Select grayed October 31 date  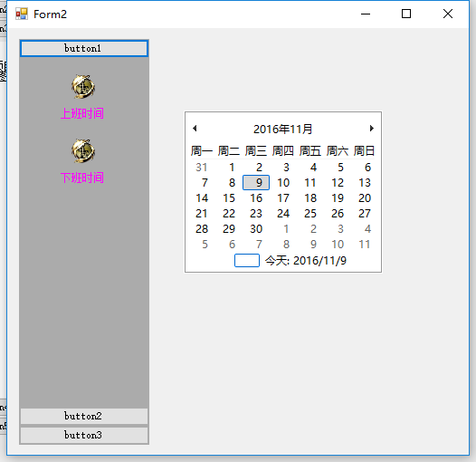pos(202,168)
